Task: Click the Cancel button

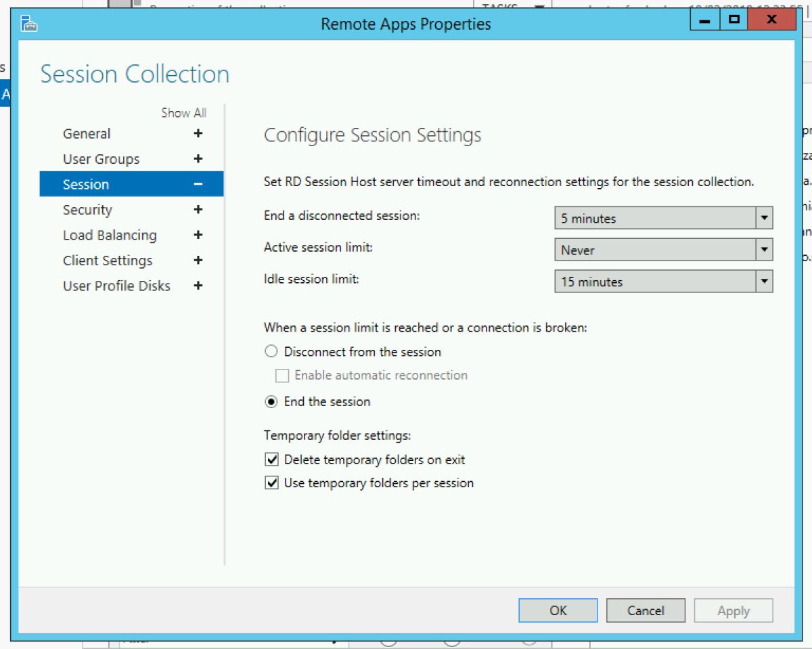Action: (646, 610)
